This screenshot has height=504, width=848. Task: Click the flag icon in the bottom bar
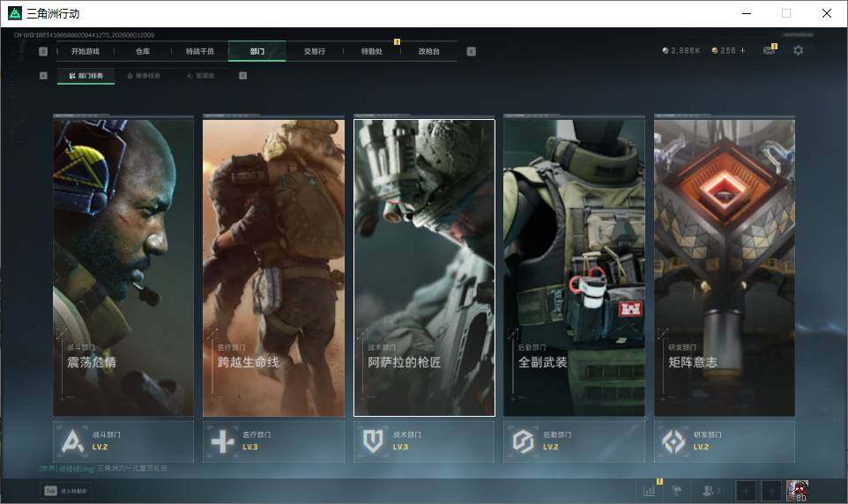click(x=676, y=491)
